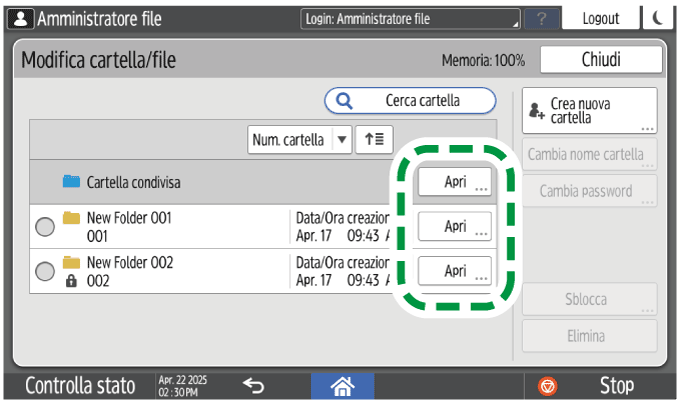Click the Sblocca button

coord(589,300)
